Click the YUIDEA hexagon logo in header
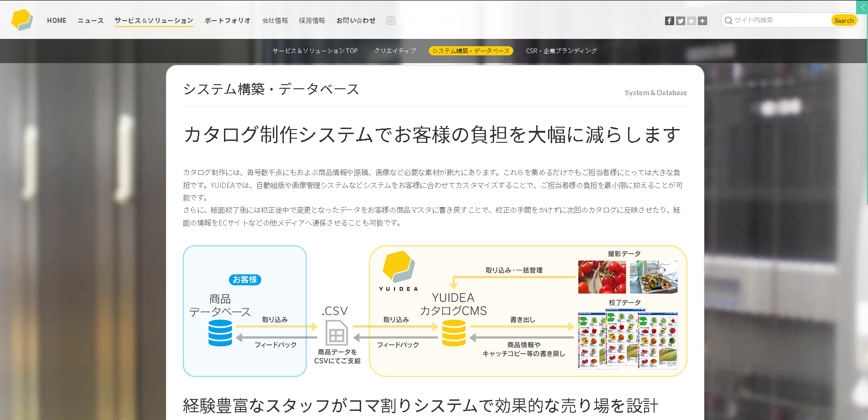 22,19
